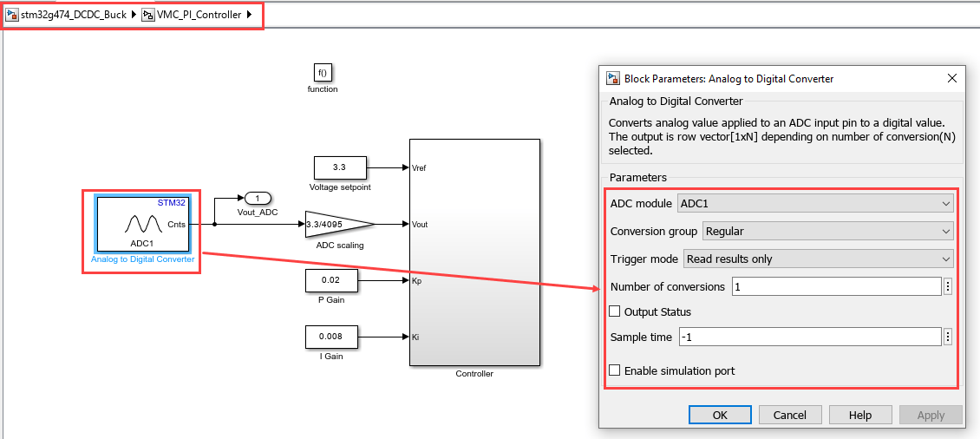The width and height of the screenshot is (980, 439).
Task: Select the Analog to Digital Converter block
Action: click(141, 224)
